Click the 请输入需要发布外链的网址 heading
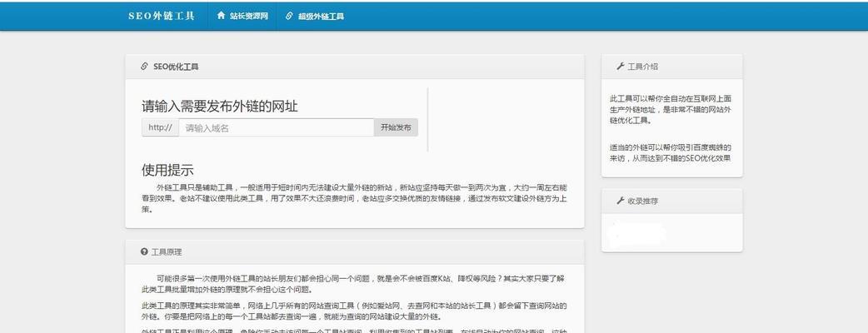Viewport: 868px width, 333px height. pyautogui.click(x=220, y=107)
